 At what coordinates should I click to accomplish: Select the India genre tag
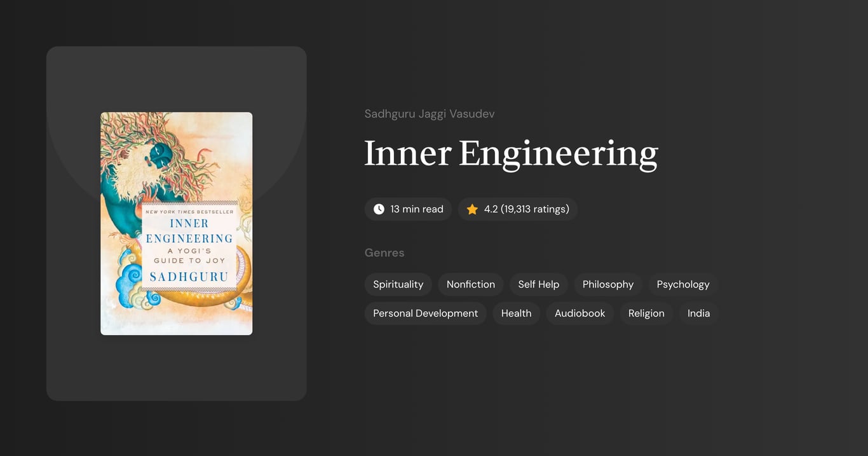click(698, 313)
